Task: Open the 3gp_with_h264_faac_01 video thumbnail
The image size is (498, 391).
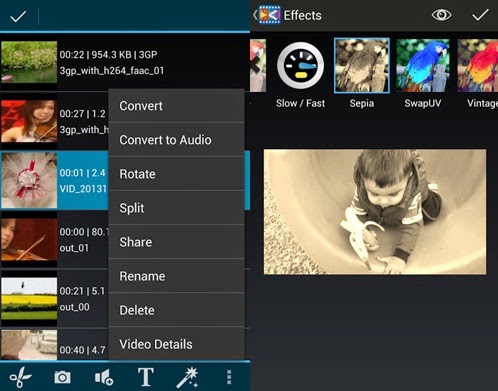Action: pos(29,62)
